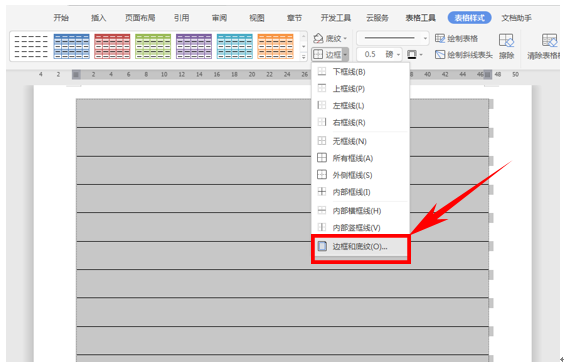This screenshot has width=564, height=364.
Task: Apply the purple table style
Action: (x=194, y=46)
